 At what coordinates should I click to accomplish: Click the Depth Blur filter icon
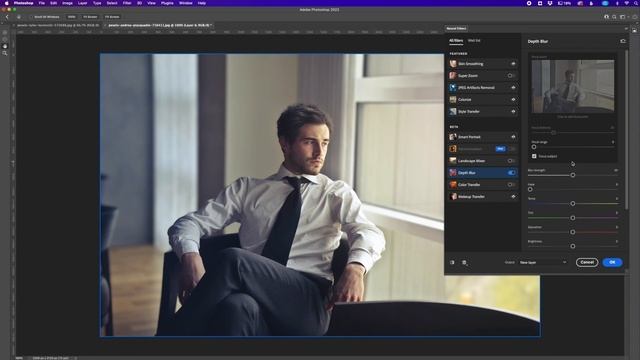453,173
